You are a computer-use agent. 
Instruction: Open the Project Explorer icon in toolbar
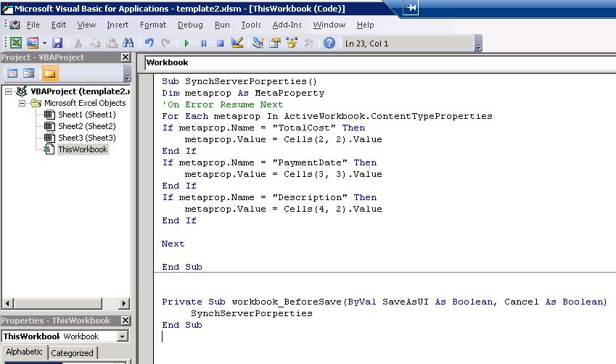[258, 44]
